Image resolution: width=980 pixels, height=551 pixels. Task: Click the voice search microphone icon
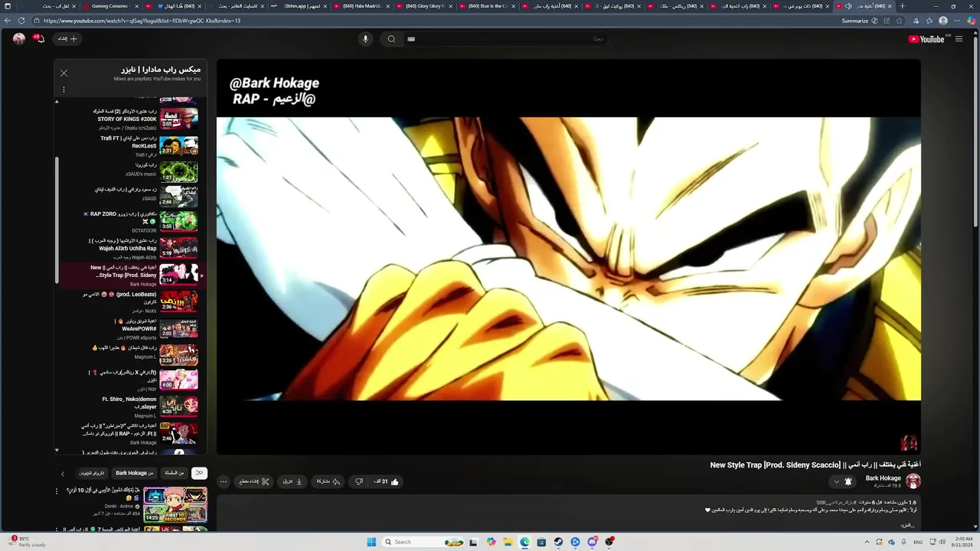coord(365,39)
